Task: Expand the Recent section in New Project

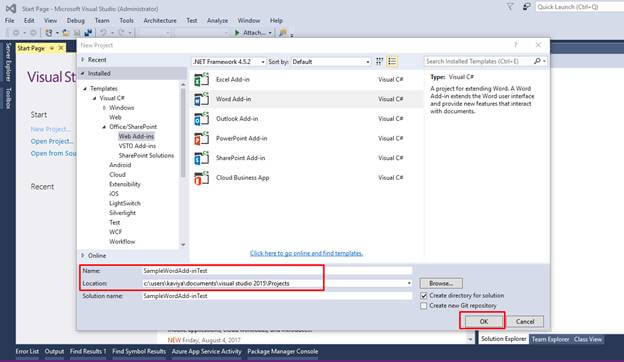Action: (x=83, y=60)
